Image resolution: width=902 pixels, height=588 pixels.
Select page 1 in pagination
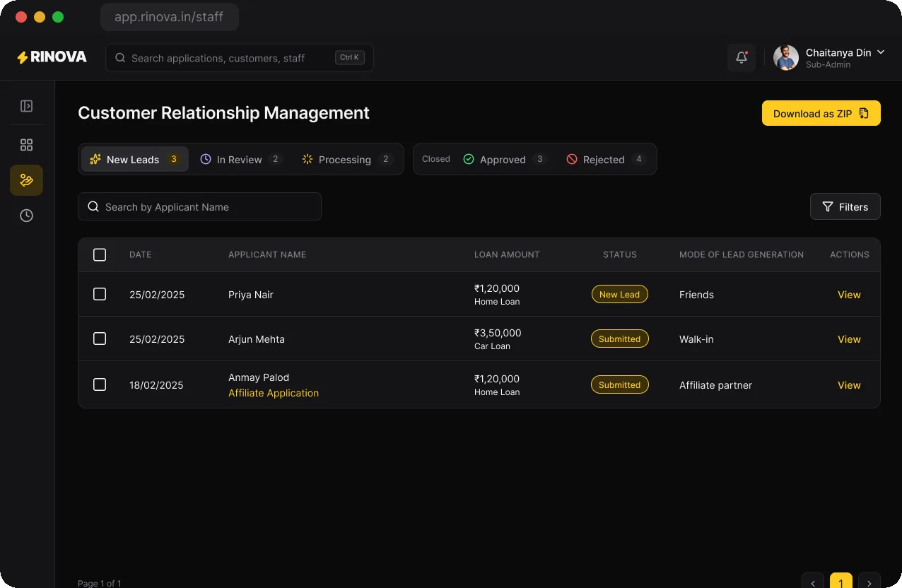[x=841, y=582]
